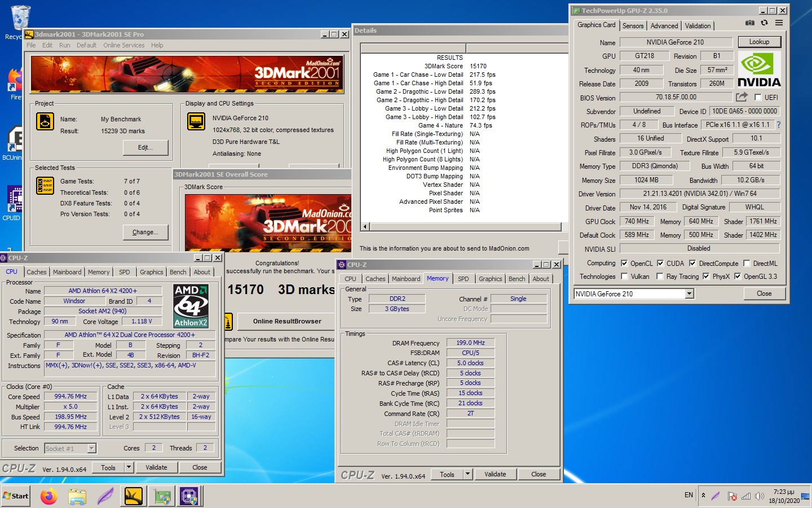This screenshot has width=812, height=508.
Task: Open the Socket #1 selection dropdown
Action: click(x=92, y=448)
